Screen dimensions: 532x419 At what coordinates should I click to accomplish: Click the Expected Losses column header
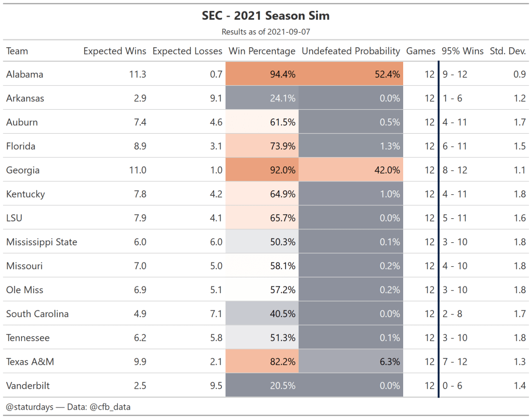point(187,51)
